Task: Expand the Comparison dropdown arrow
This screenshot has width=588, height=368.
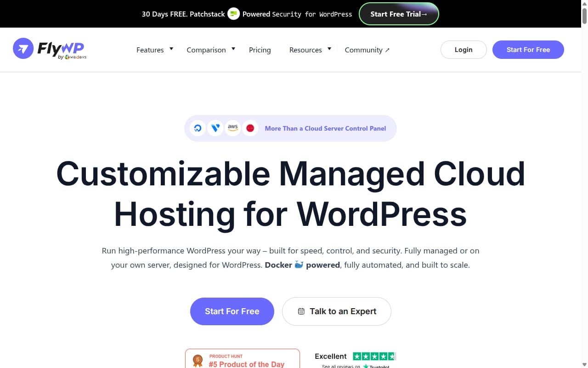Action: click(x=233, y=48)
